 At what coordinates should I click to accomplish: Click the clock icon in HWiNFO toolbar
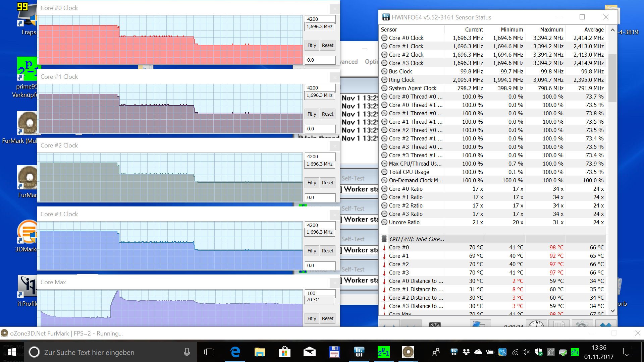point(536,324)
